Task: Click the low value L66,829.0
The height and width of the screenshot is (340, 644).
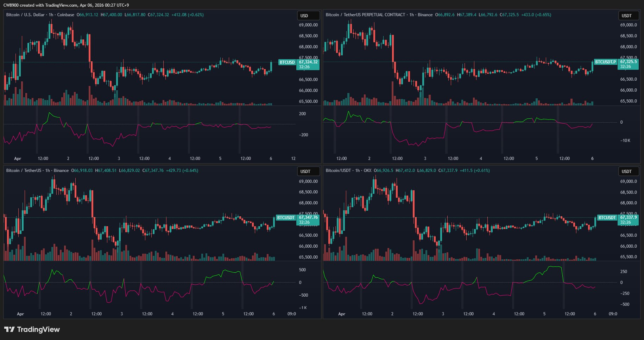Action: 427,171
